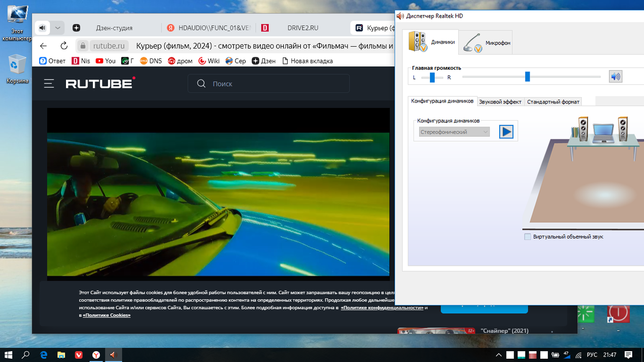Open the Сер bookmark
The image size is (644, 362).
236,61
